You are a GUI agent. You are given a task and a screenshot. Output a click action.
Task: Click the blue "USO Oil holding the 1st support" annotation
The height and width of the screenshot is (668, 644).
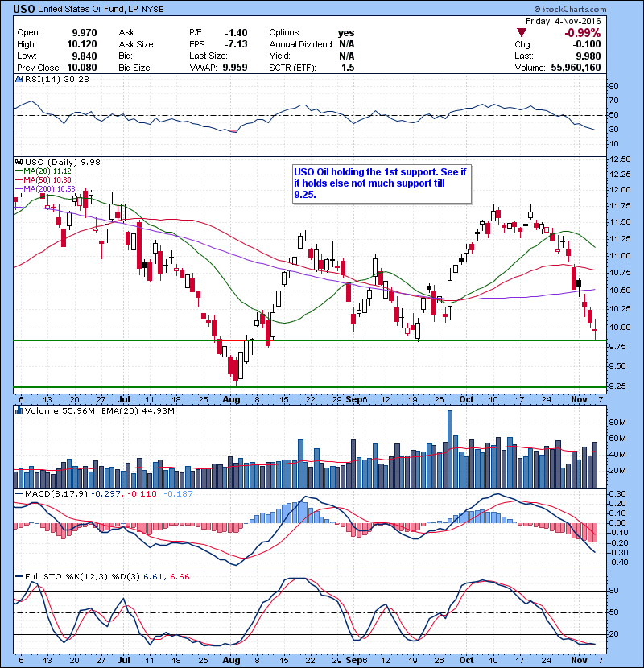(x=382, y=183)
